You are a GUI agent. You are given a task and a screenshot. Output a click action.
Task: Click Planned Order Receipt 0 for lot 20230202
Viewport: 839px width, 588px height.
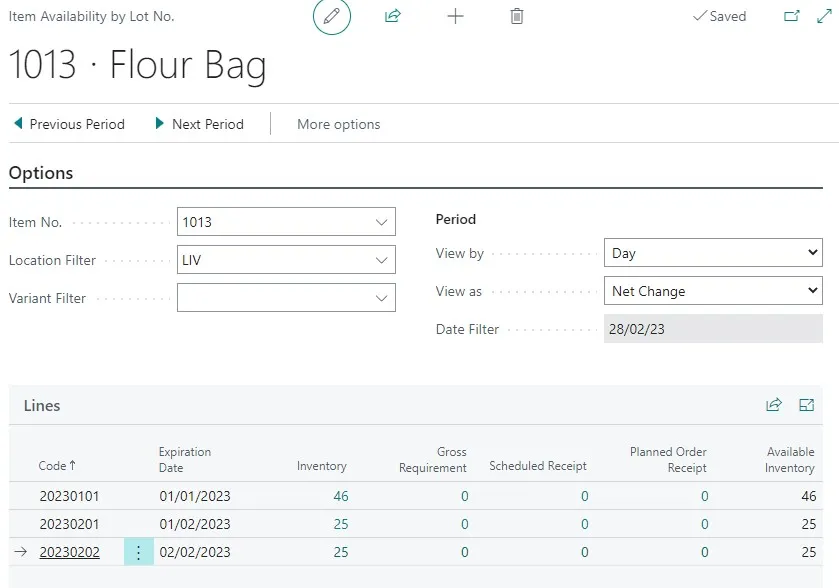tap(704, 552)
